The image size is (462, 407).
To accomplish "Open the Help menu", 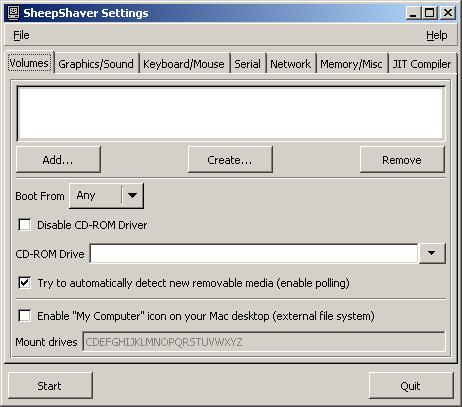I will tap(437, 35).
